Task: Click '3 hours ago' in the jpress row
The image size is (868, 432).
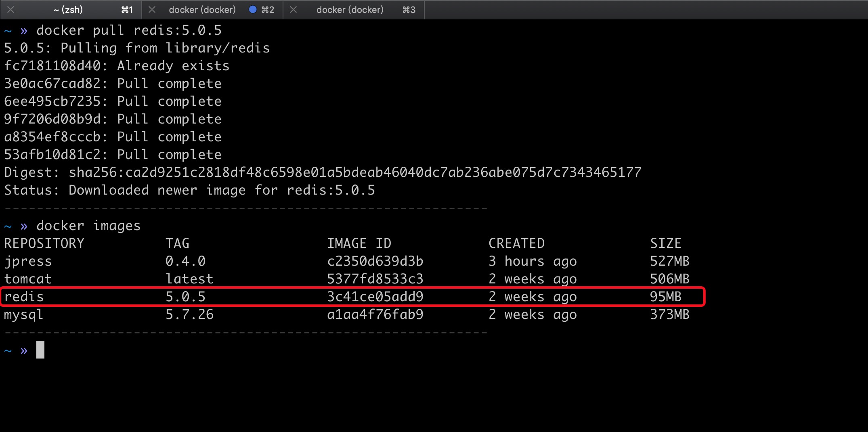Action: pos(533,261)
